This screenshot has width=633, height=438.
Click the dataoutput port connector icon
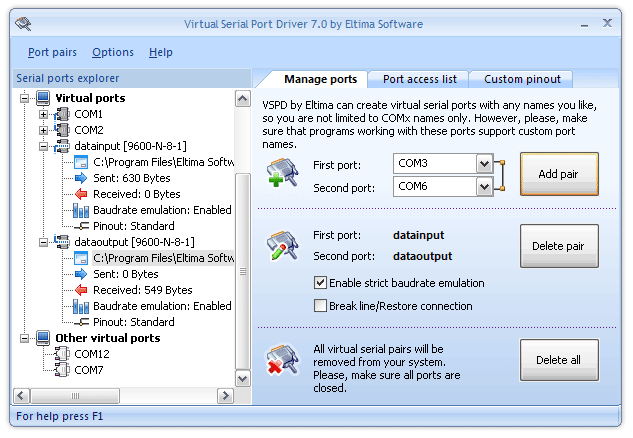62,242
